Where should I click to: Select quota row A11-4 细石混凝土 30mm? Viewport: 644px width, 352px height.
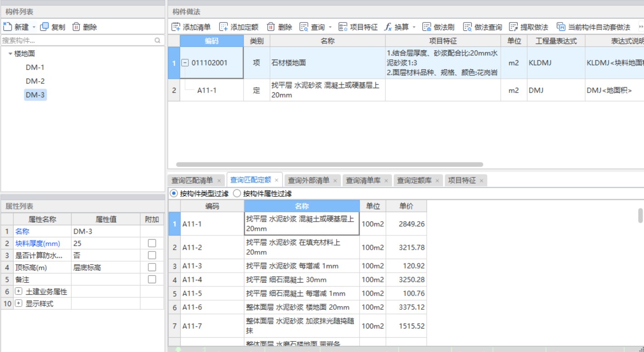(x=297, y=280)
